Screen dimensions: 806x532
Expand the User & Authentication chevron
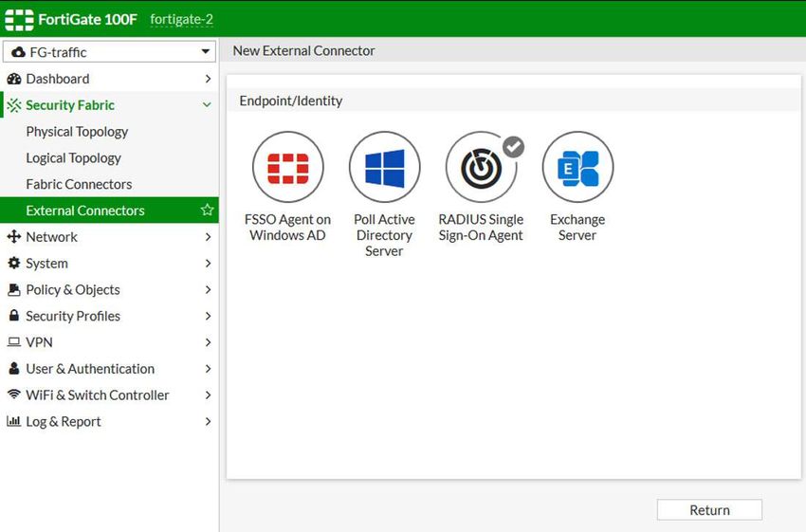coord(208,369)
